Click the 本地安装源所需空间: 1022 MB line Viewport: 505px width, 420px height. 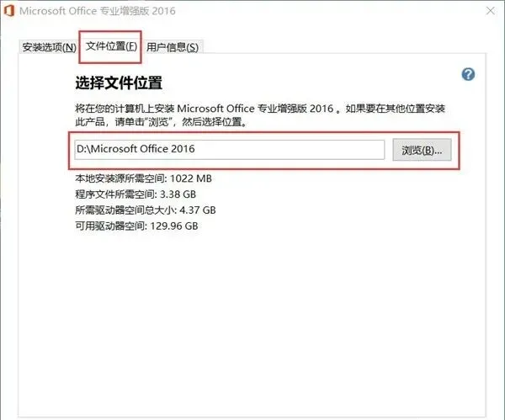[x=143, y=178]
